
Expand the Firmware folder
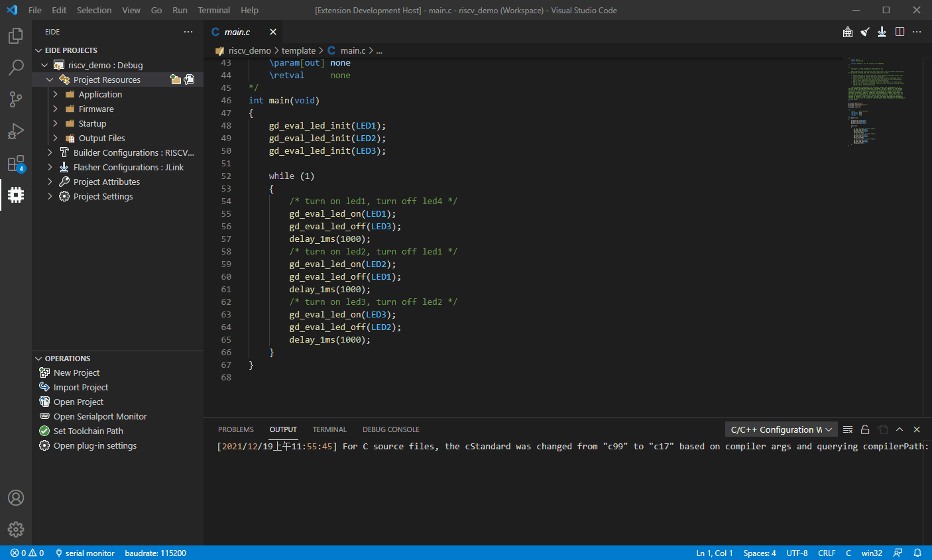point(56,109)
